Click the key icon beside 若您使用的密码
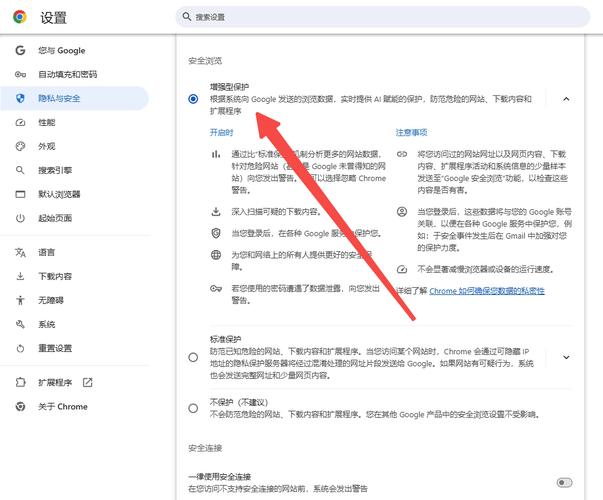The height and width of the screenshot is (500, 603). pyautogui.click(x=216, y=288)
